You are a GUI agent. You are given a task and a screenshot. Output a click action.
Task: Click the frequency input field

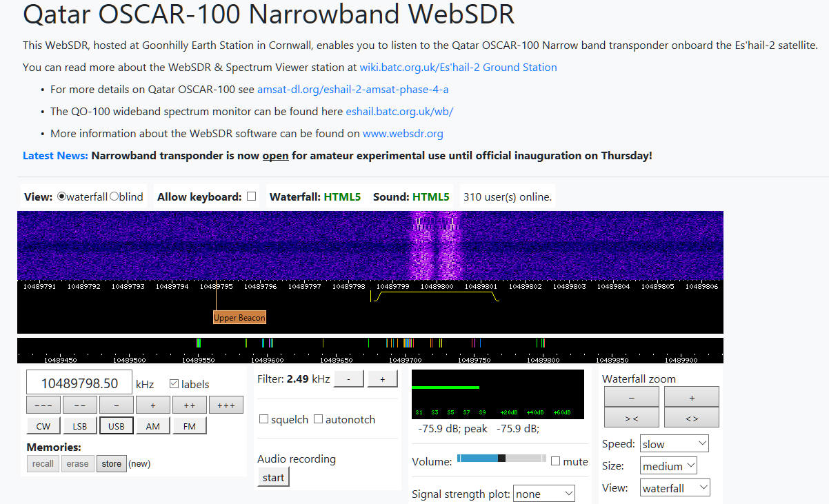tap(79, 383)
